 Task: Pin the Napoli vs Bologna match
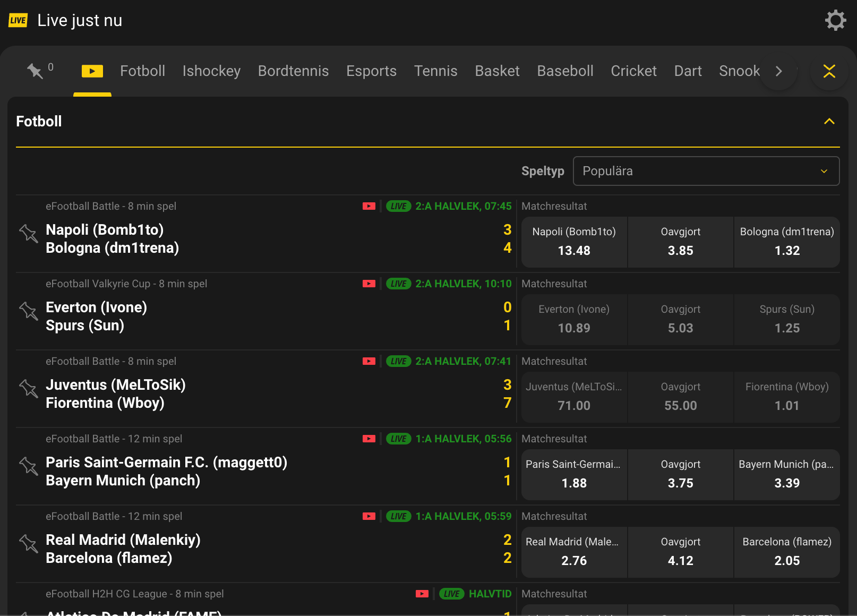point(29,233)
